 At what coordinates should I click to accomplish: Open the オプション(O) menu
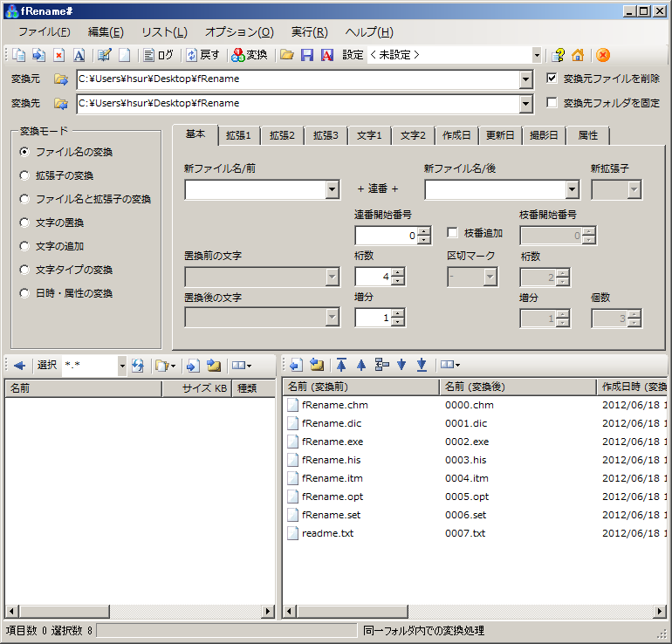click(x=239, y=31)
